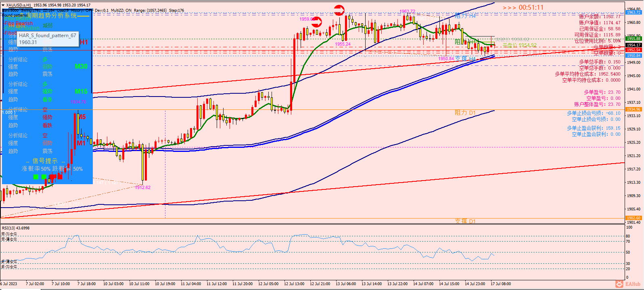Click the 涨概率50% text
Viewport: 644px width, 290px height.
pos(36,169)
